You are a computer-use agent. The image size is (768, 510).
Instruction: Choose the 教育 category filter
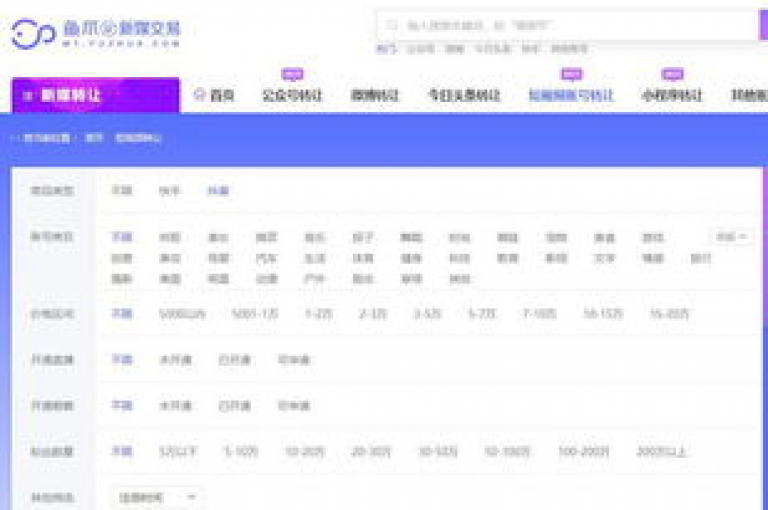click(x=507, y=258)
